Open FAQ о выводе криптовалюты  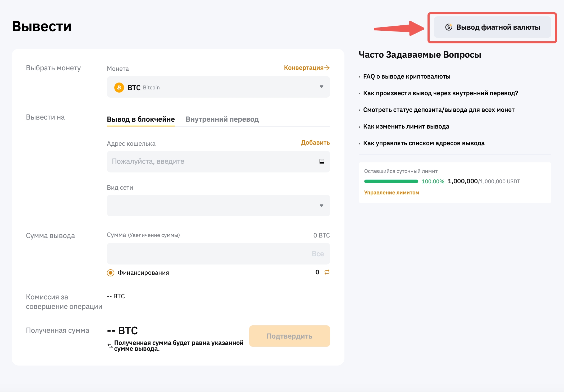(x=407, y=76)
